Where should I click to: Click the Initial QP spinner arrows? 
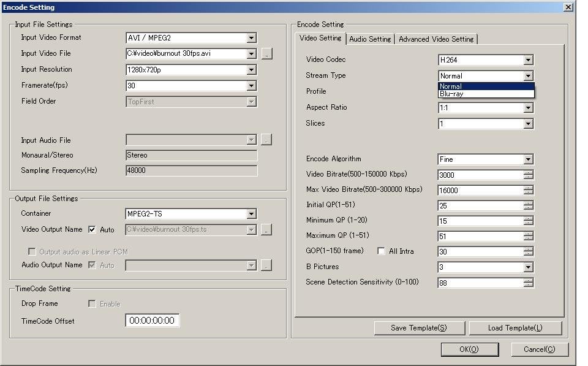coord(528,205)
